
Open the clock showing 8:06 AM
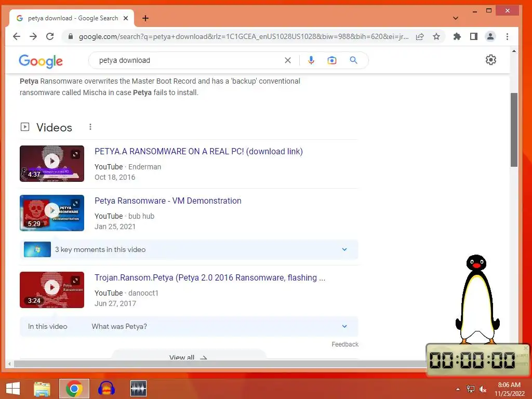click(509, 389)
